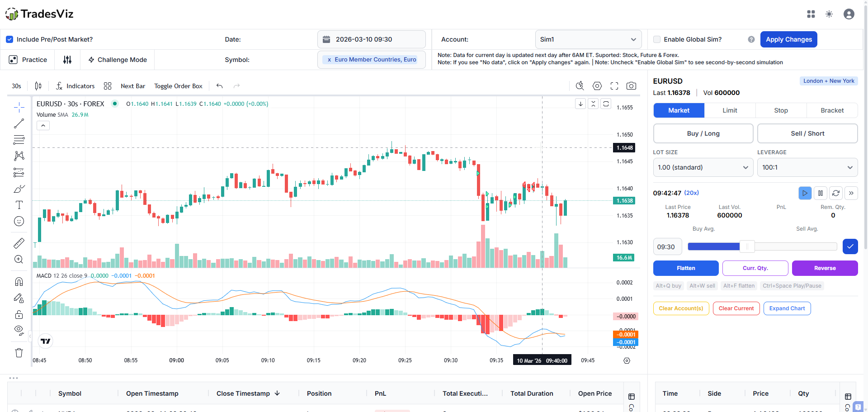Enable the Global Sim checkbox
This screenshot has width=868, height=412.
pyautogui.click(x=657, y=39)
